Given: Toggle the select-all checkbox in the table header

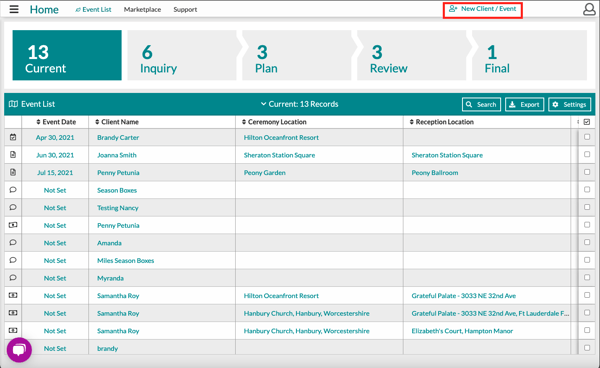Looking at the screenshot, I should tap(587, 122).
